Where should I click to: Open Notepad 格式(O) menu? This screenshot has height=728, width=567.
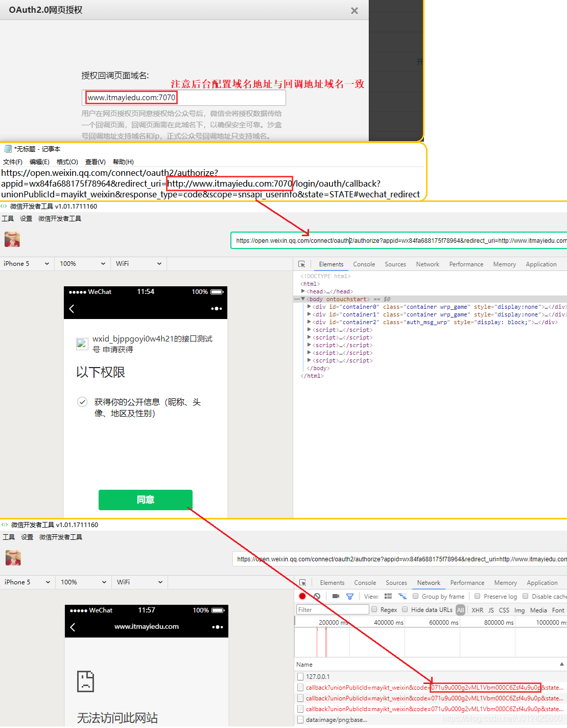[67, 162]
